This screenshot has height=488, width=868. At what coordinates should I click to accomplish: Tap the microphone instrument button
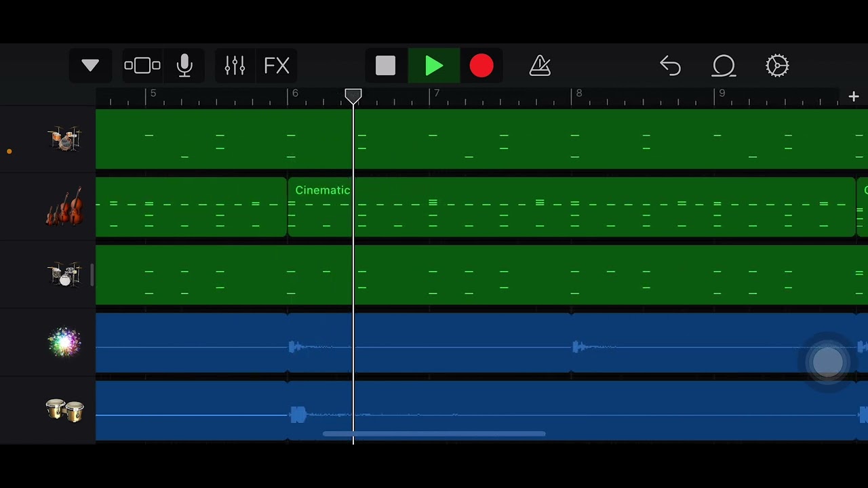tap(184, 66)
